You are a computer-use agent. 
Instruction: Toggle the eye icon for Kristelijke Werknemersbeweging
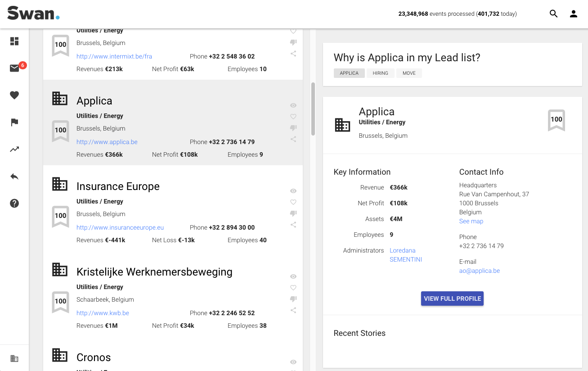pyautogui.click(x=293, y=276)
